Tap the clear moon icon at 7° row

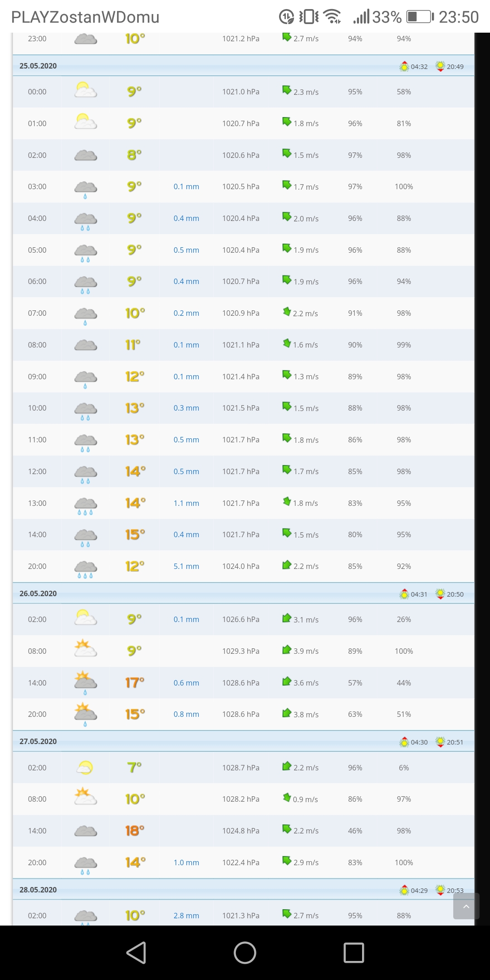coord(85,767)
